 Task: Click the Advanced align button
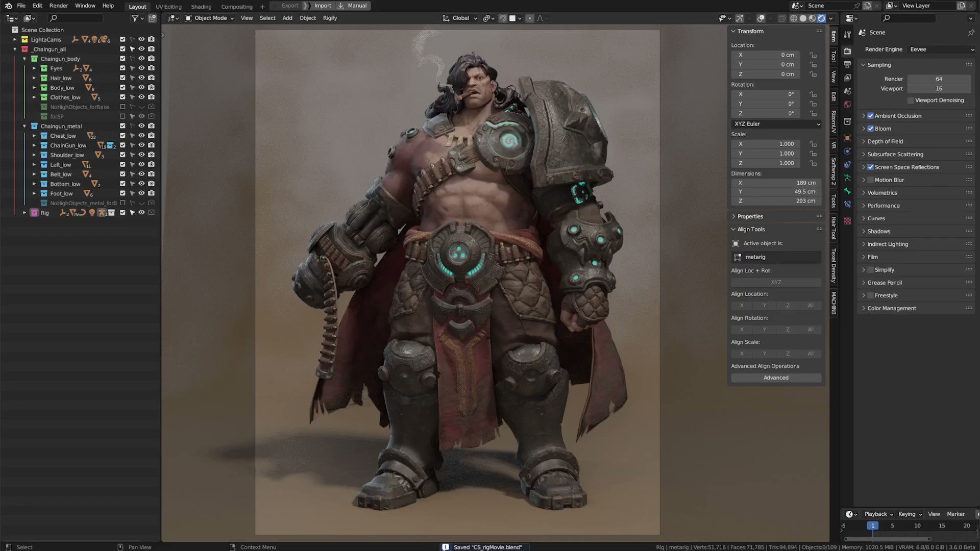(776, 378)
